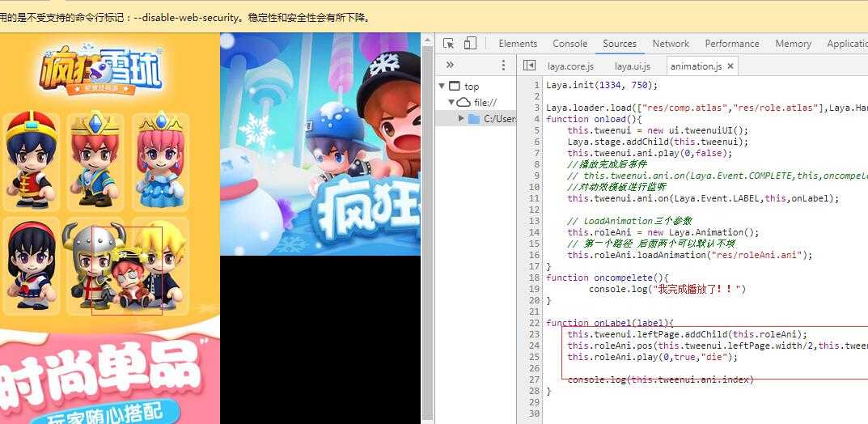Click the game logo at top

coord(101,70)
